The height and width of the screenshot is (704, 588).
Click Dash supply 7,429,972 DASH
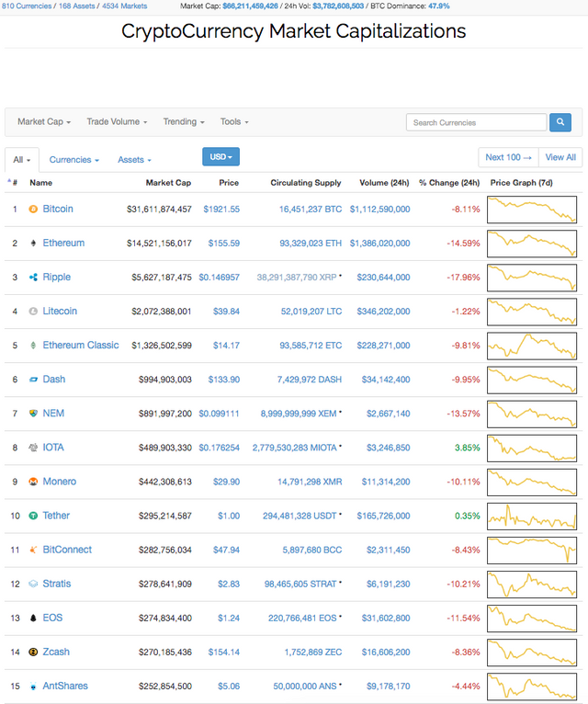pyautogui.click(x=310, y=380)
